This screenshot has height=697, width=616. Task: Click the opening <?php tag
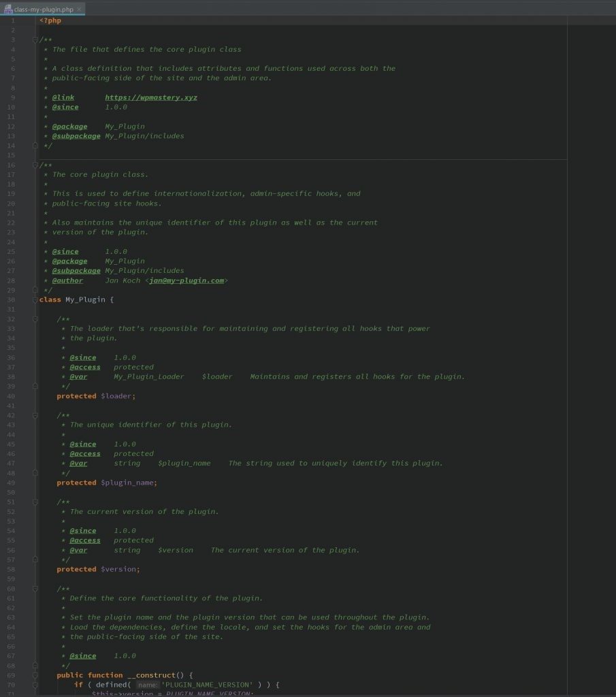tap(50, 20)
